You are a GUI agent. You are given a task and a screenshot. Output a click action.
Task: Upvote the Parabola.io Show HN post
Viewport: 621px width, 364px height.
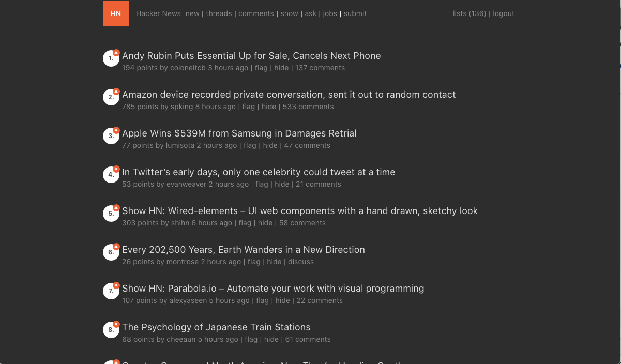(116, 284)
